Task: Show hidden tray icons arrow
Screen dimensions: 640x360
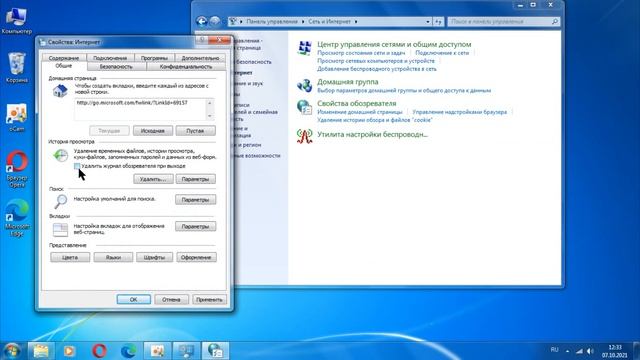Action: [567, 351]
